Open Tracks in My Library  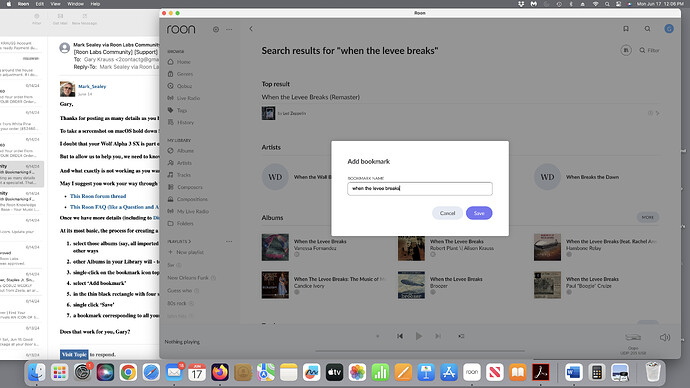179,175
